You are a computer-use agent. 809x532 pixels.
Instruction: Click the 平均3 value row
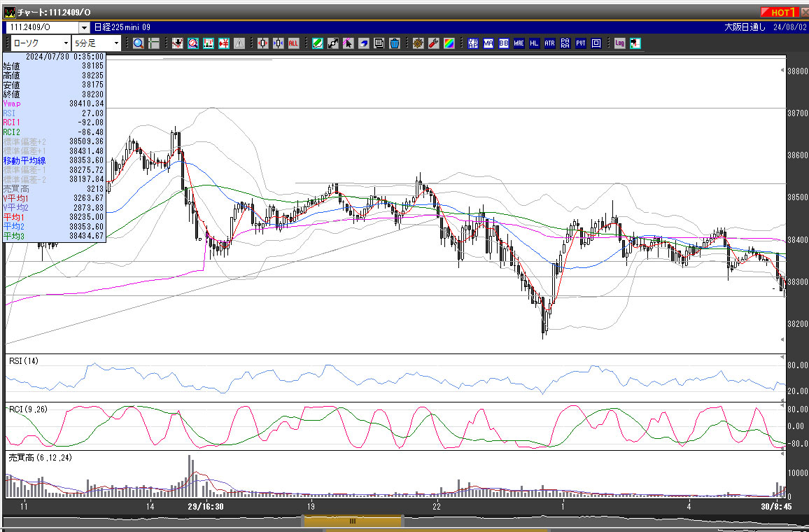click(54, 236)
